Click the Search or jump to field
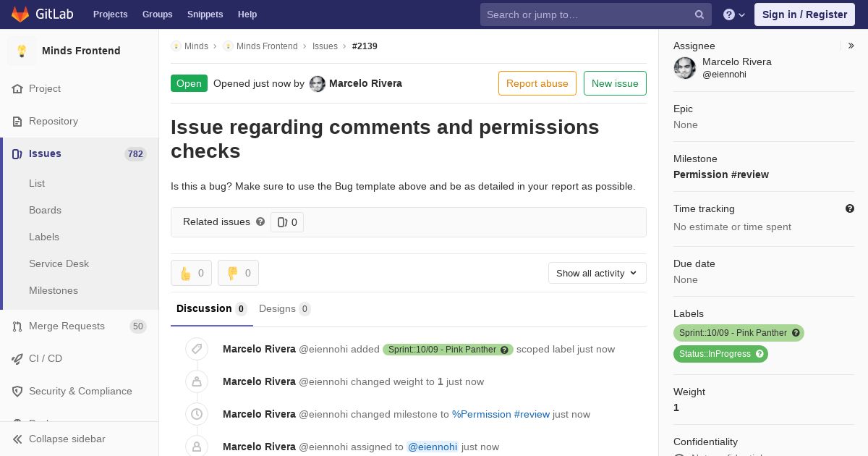868x456 pixels. point(596,14)
